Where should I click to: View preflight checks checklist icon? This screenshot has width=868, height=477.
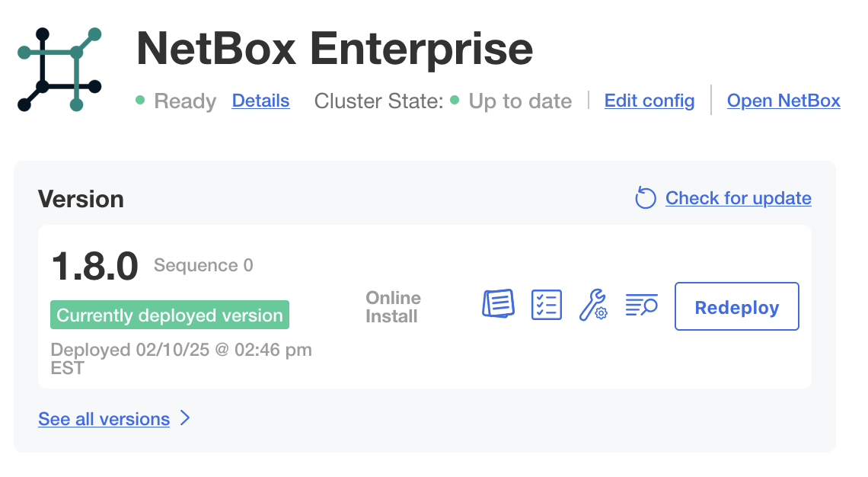click(x=546, y=306)
